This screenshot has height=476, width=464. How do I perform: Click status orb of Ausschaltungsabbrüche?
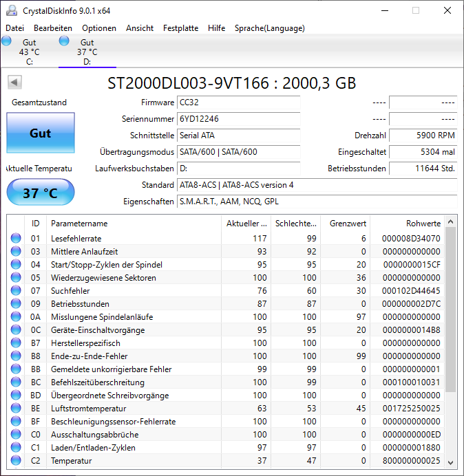(x=16, y=434)
